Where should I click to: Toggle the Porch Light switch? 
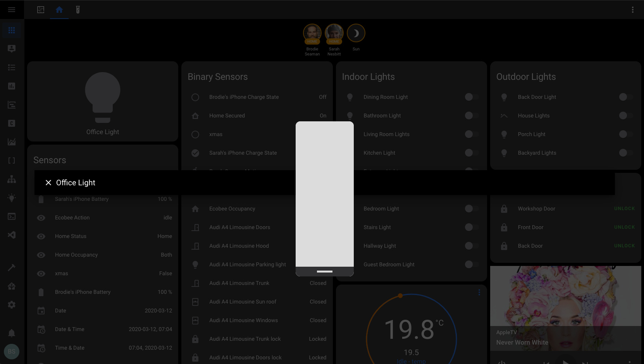click(626, 134)
